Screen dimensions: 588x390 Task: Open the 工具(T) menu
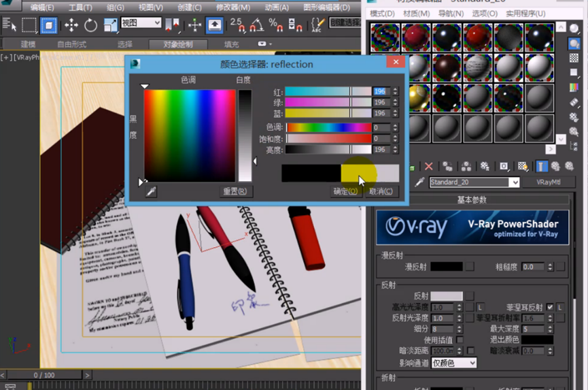[80, 7]
